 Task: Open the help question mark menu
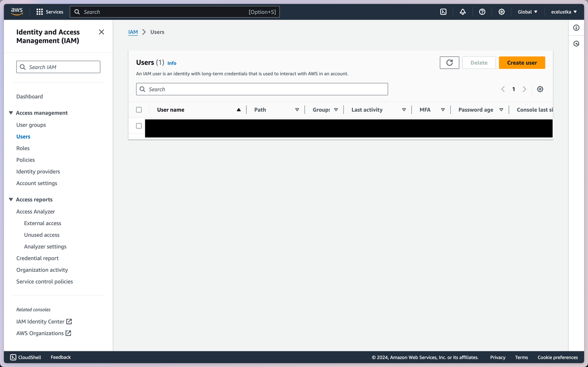[x=482, y=12]
